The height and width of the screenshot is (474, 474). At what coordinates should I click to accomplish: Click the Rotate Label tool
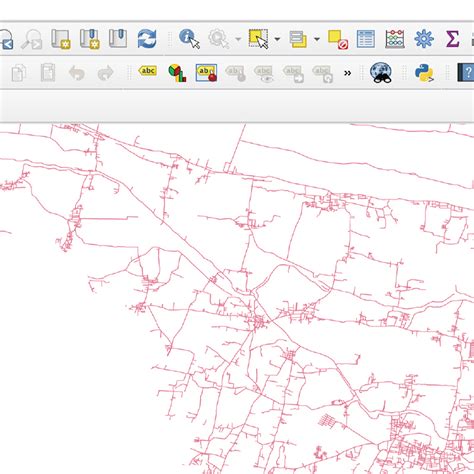click(323, 73)
